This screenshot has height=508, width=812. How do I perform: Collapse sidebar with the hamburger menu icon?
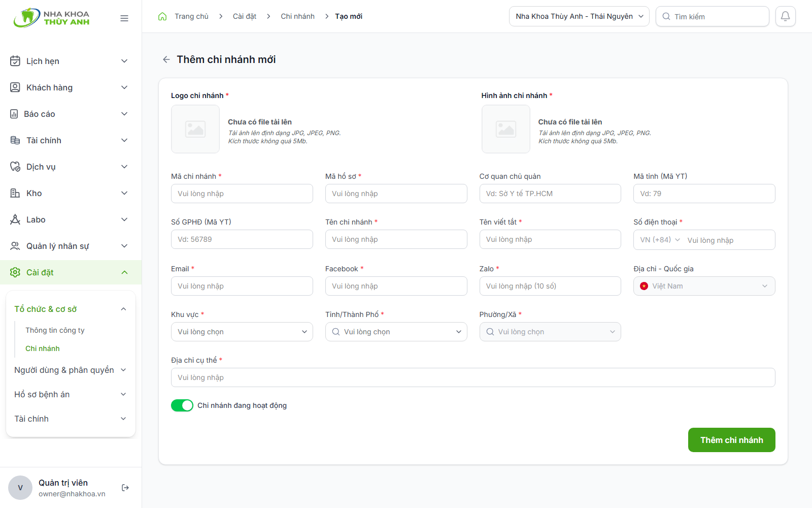pos(124,18)
